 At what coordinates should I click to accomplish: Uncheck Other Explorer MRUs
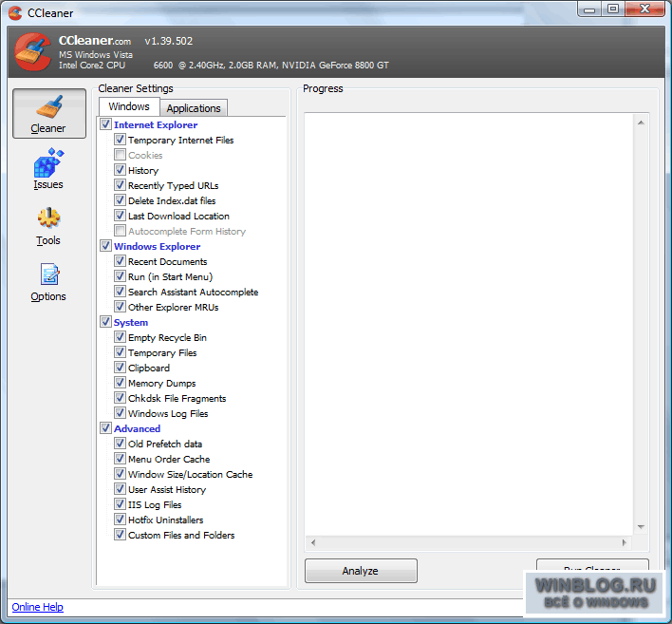click(120, 307)
